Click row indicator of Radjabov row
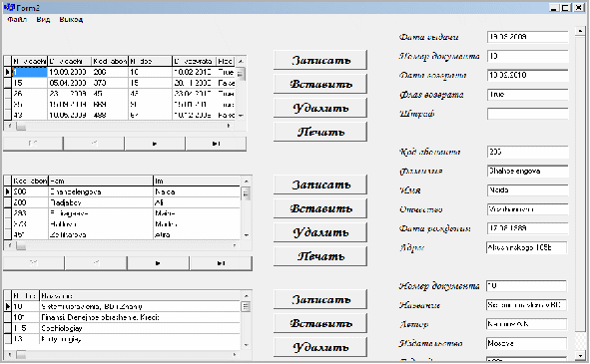This screenshot has width=590, height=364. [x=8, y=202]
